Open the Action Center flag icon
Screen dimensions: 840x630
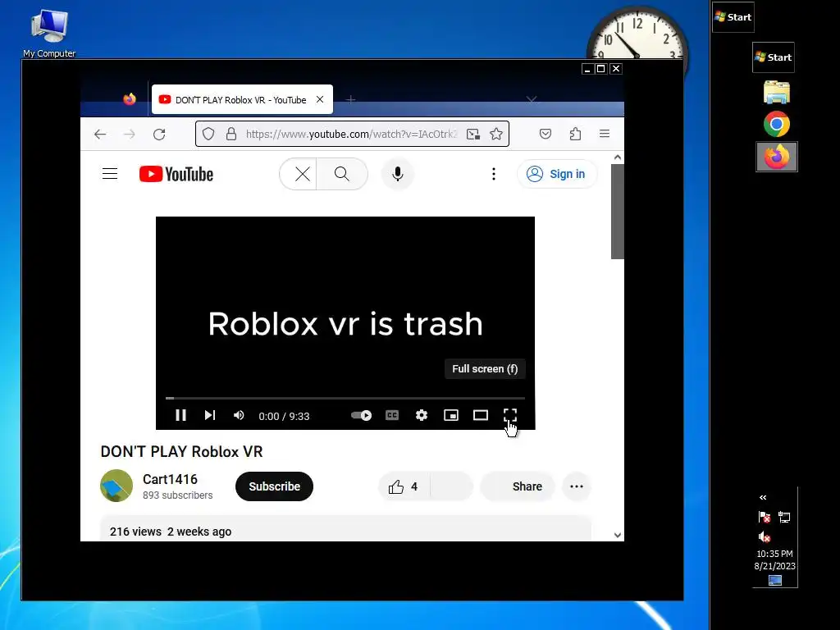[x=765, y=517]
